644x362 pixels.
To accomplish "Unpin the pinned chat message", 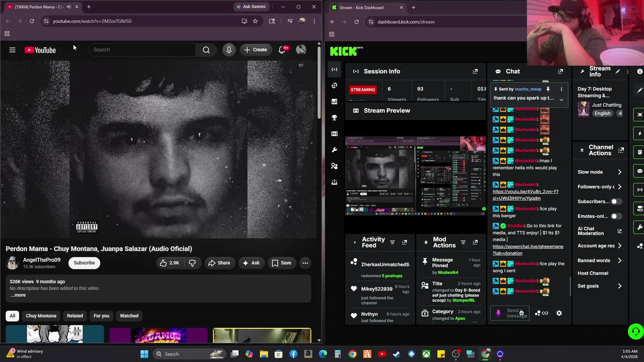I will [x=548, y=89].
